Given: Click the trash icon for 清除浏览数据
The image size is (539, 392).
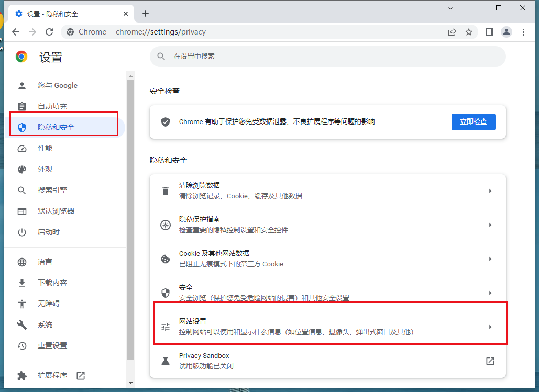Looking at the screenshot, I should [166, 191].
